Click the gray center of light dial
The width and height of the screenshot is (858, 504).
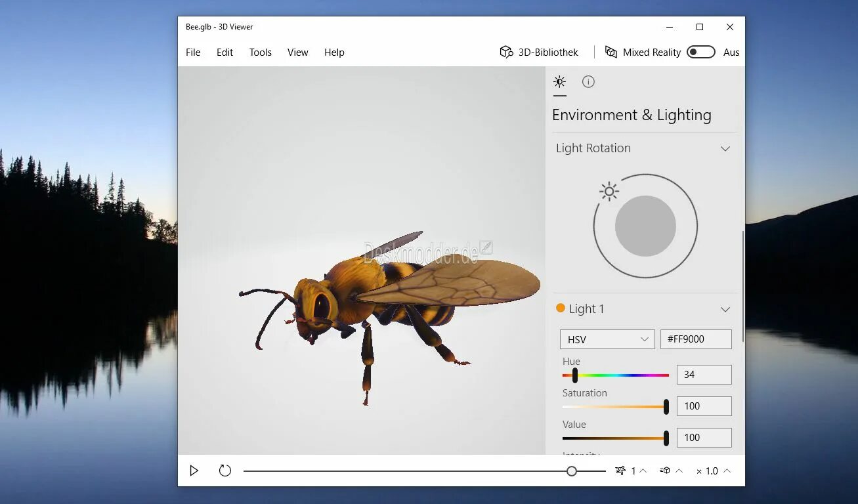point(645,226)
